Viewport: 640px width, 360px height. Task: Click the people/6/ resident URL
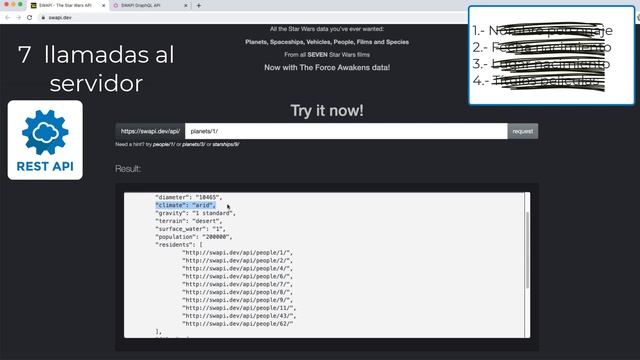237,276
